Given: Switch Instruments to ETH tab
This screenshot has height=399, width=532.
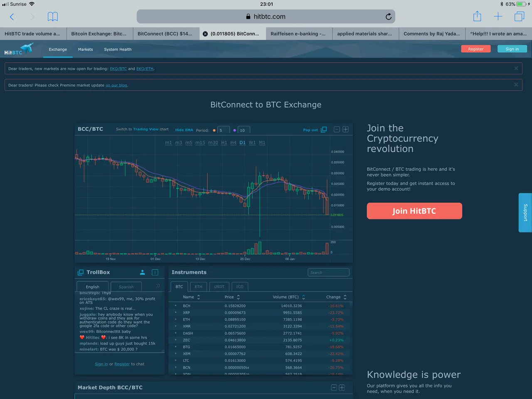Looking at the screenshot, I should (x=199, y=287).
